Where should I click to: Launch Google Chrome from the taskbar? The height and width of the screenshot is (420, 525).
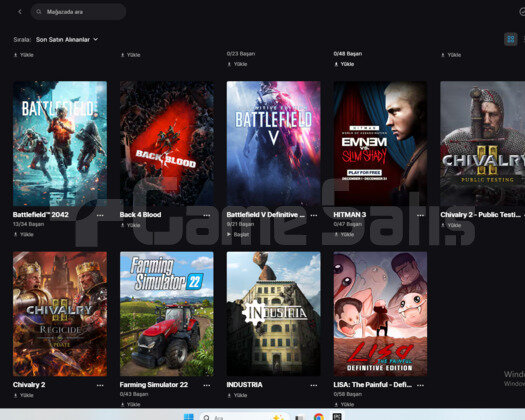pos(318,417)
